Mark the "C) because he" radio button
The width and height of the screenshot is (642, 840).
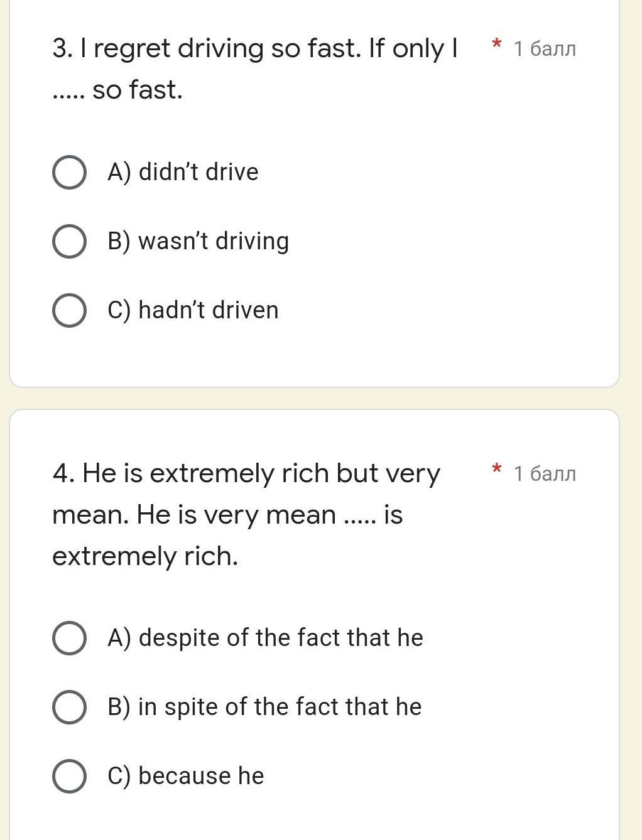click(69, 777)
